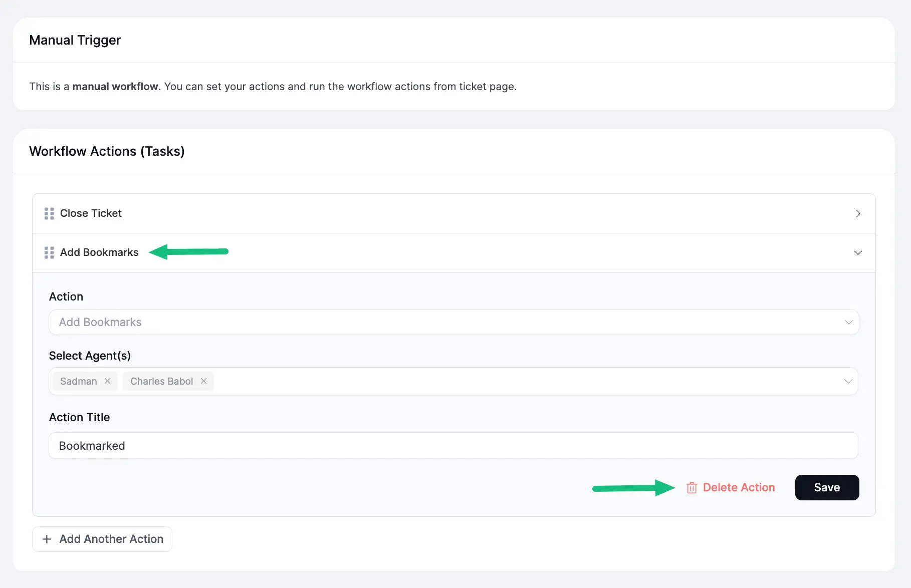Screen dimensions: 911x588
Task: Click the drag handle beside Close Ticket
Action: click(49, 213)
